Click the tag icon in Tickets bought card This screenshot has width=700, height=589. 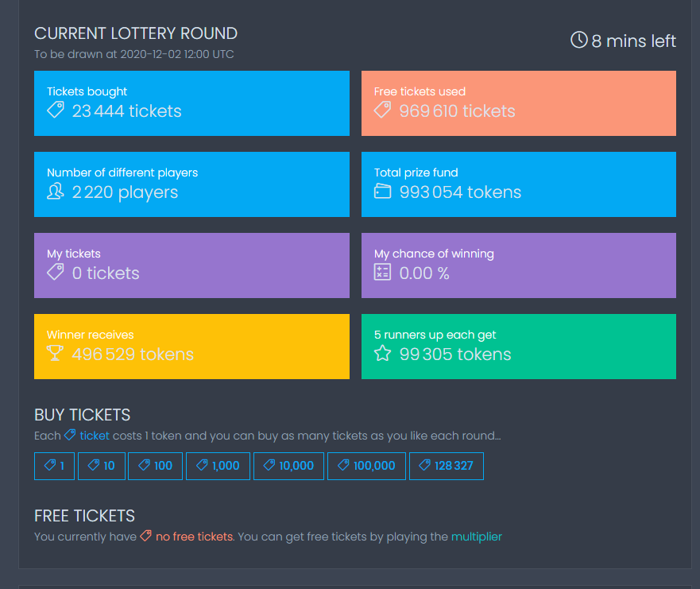point(56,110)
